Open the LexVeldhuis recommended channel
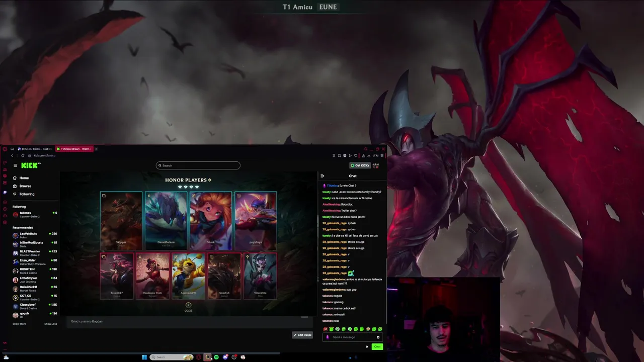Viewport: 644px width, 362px height. 35,235
